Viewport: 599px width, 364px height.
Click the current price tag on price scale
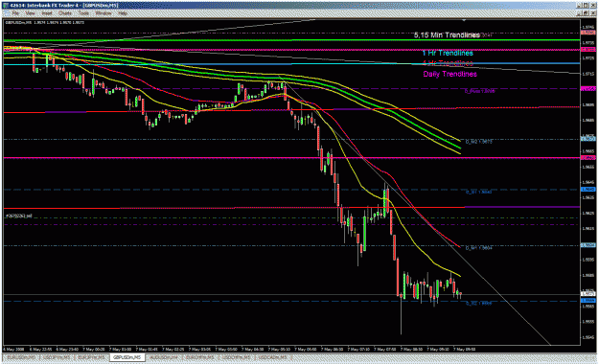(x=587, y=294)
